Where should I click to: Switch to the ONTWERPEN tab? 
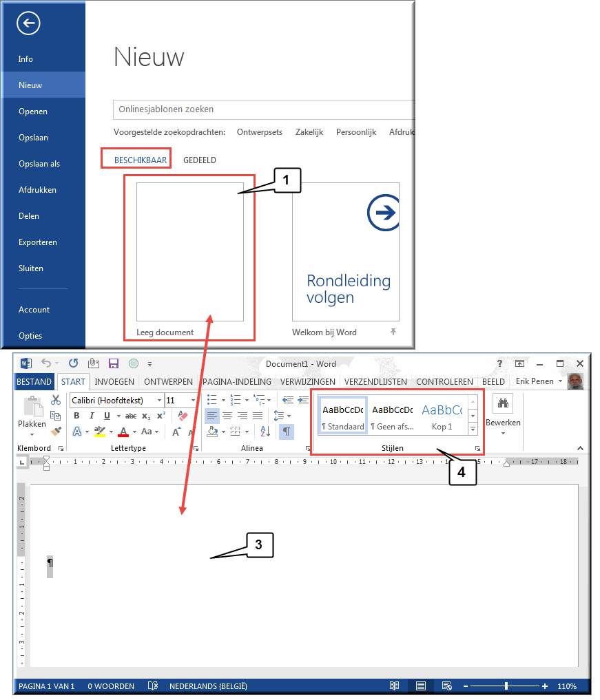click(169, 382)
